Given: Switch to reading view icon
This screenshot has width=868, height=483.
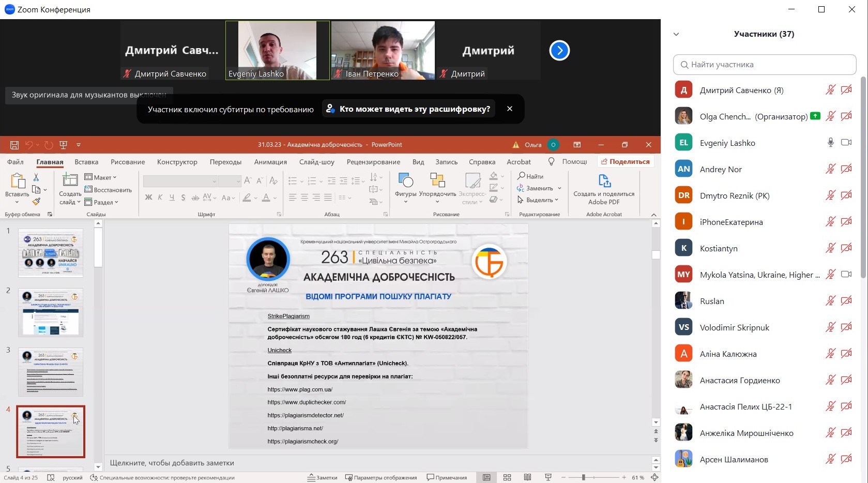Looking at the screenshot, I should (527, 477).
